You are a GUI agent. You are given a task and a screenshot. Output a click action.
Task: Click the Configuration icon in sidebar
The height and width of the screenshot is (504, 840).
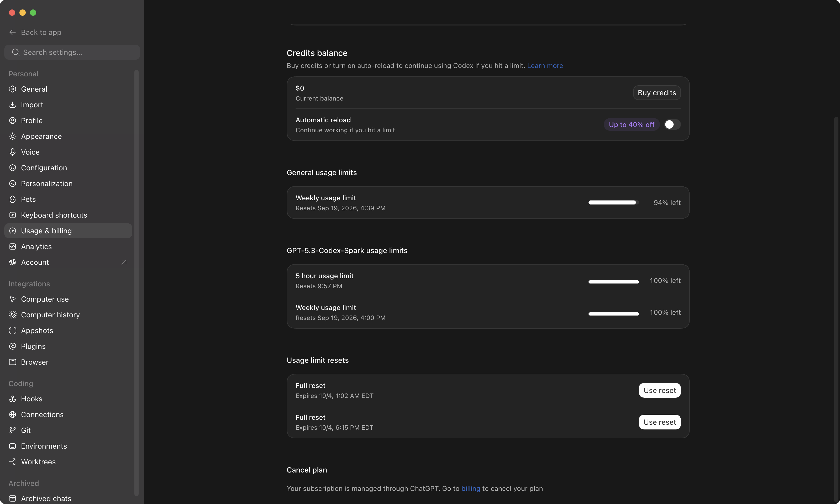(x=13, y=168)
